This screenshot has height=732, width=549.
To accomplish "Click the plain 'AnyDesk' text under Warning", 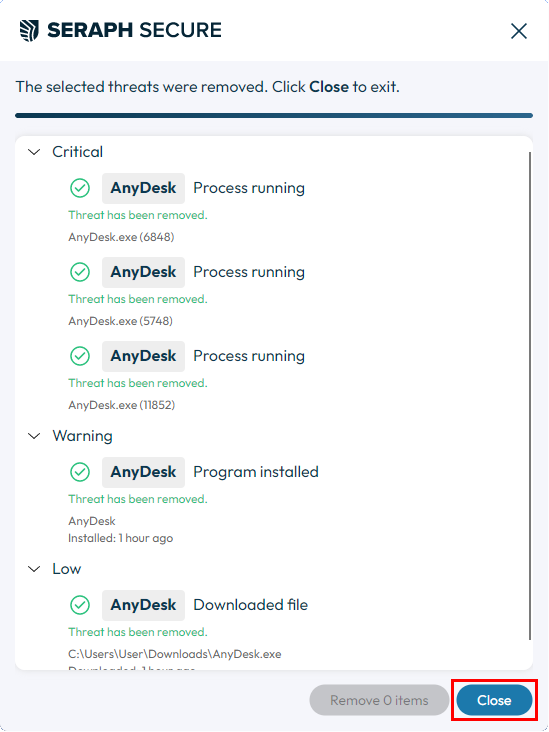I will (x=92, y=521).
